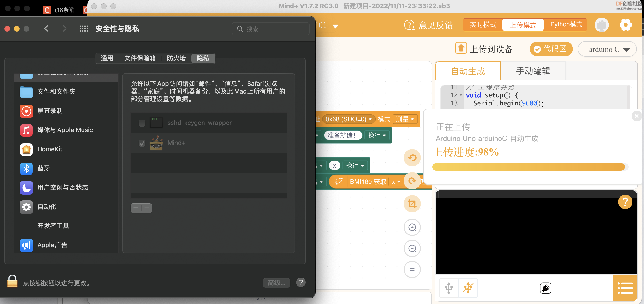
Task: Select Python模式 mode
Action: tap(566, 24)
